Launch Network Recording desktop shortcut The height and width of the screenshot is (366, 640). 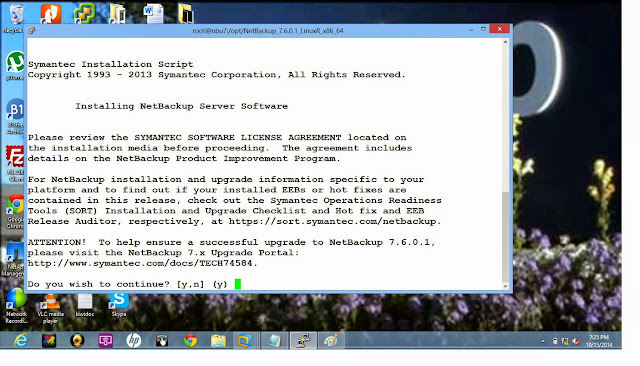click(x=16, y=305)
